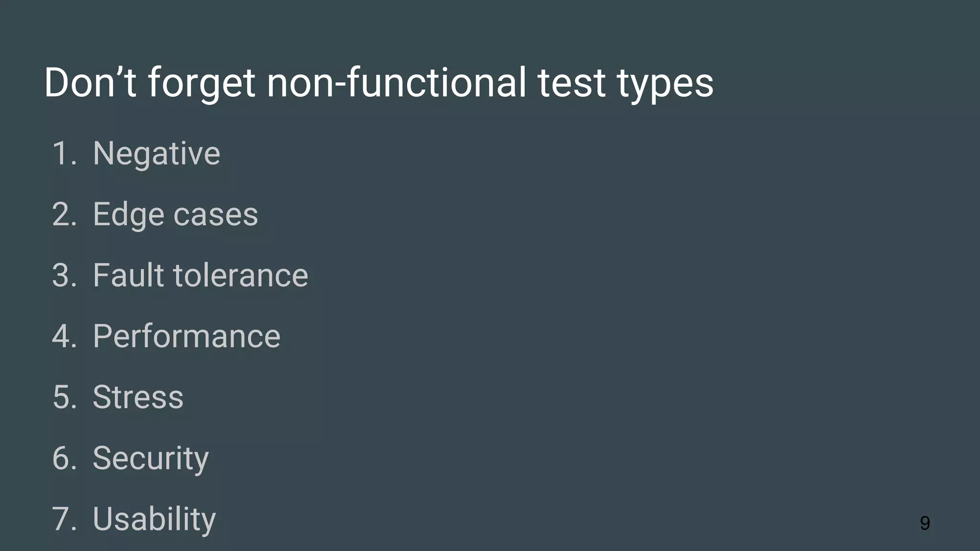Screen dimensions: 980x551
Task: Click the list number '3.' marker
Action: [65, 275]
